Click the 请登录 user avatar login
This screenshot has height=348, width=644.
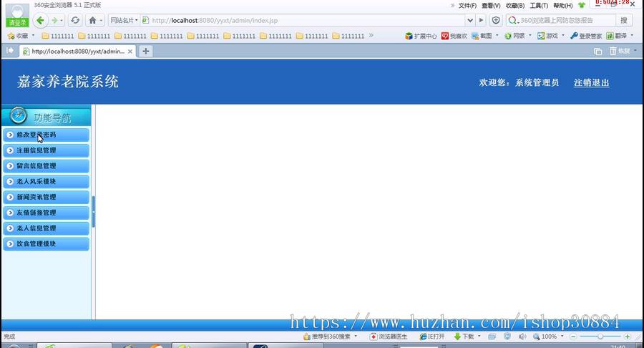[x=18, y=15]
